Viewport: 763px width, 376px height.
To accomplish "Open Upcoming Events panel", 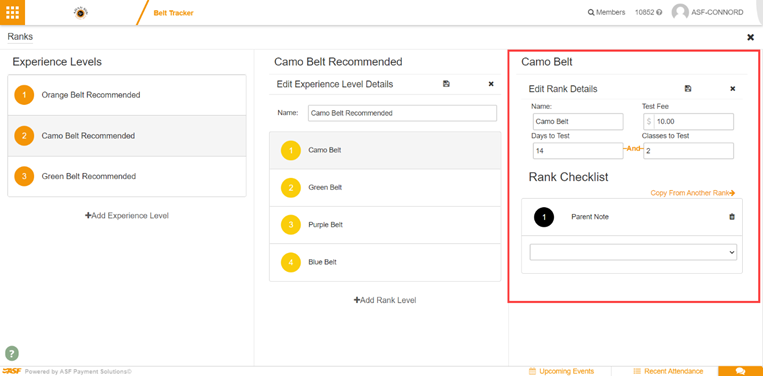I will (562, 371).
